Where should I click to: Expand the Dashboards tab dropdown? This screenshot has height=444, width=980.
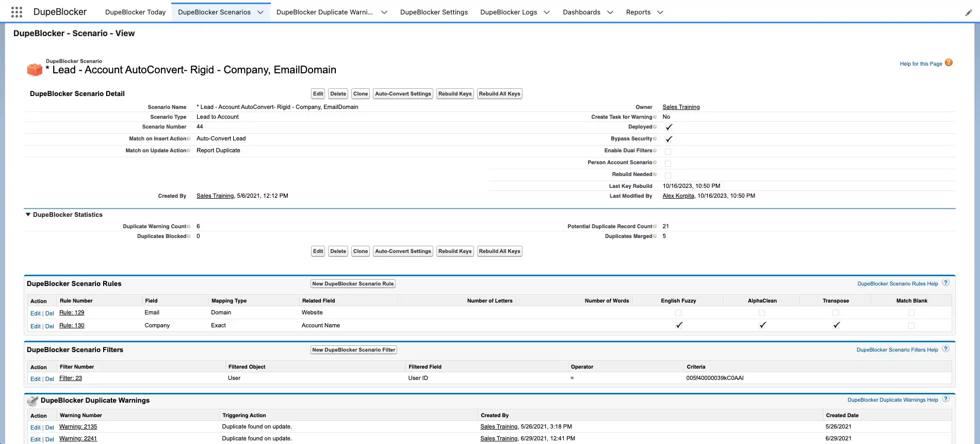click(x=610, y=12)
